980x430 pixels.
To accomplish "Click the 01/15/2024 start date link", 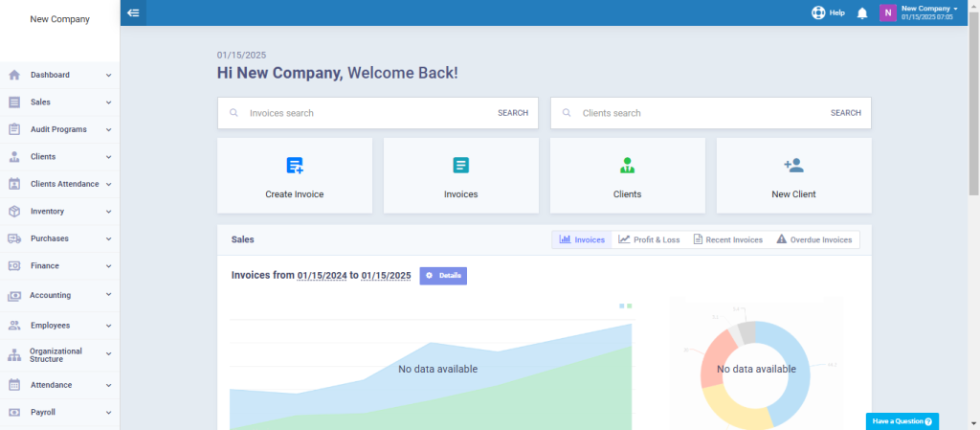I will pyautogui.click(x=322, y=276).
